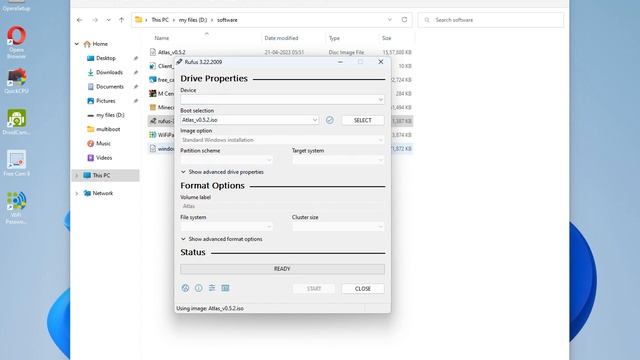Image resolution: width=640 pixels, height=360 pixels.
Task: Show the Rufus log window icon
Action: (x=225, y=288)
